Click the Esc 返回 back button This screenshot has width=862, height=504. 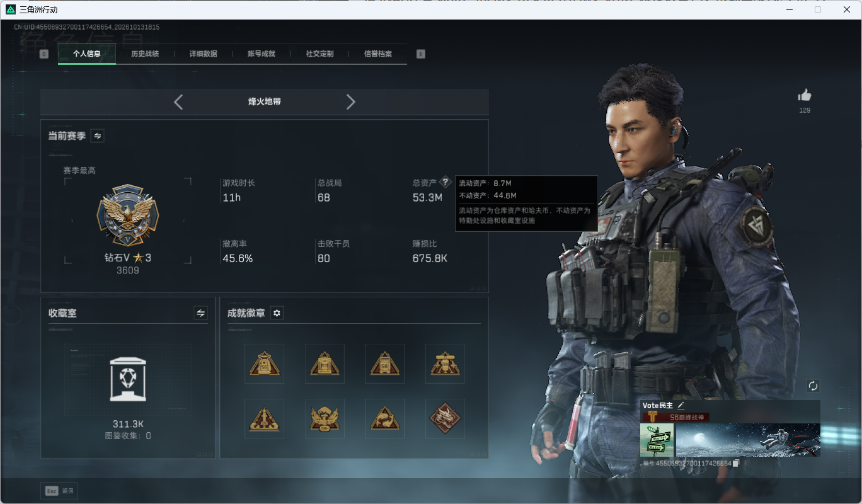59,491
